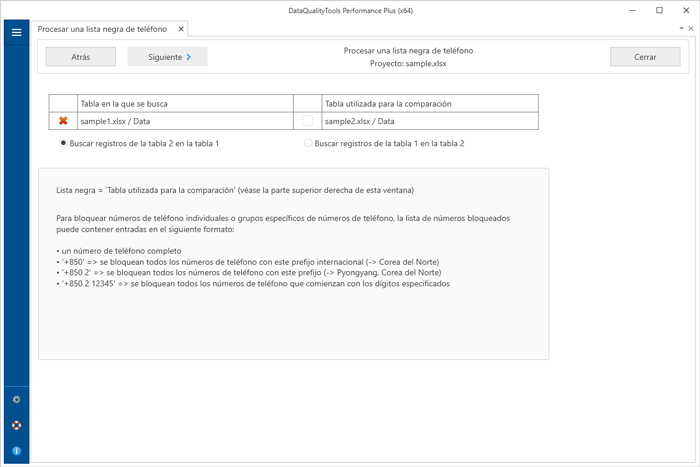Click the 'Tabla en la que se busca' header

185,104
